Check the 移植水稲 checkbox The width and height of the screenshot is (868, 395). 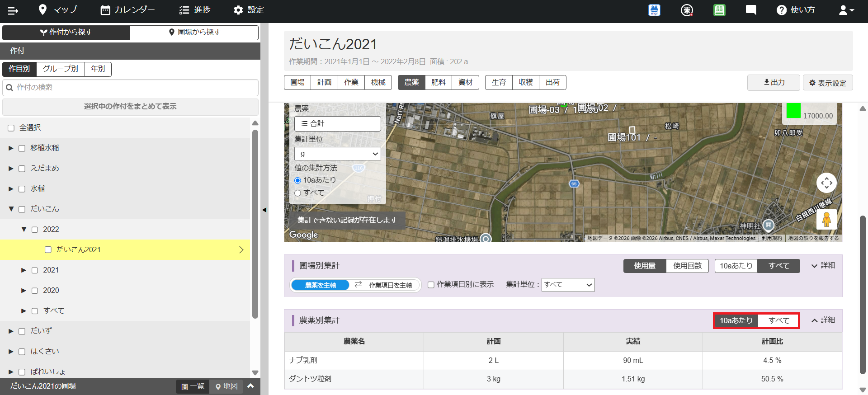(x=22, y=148)
